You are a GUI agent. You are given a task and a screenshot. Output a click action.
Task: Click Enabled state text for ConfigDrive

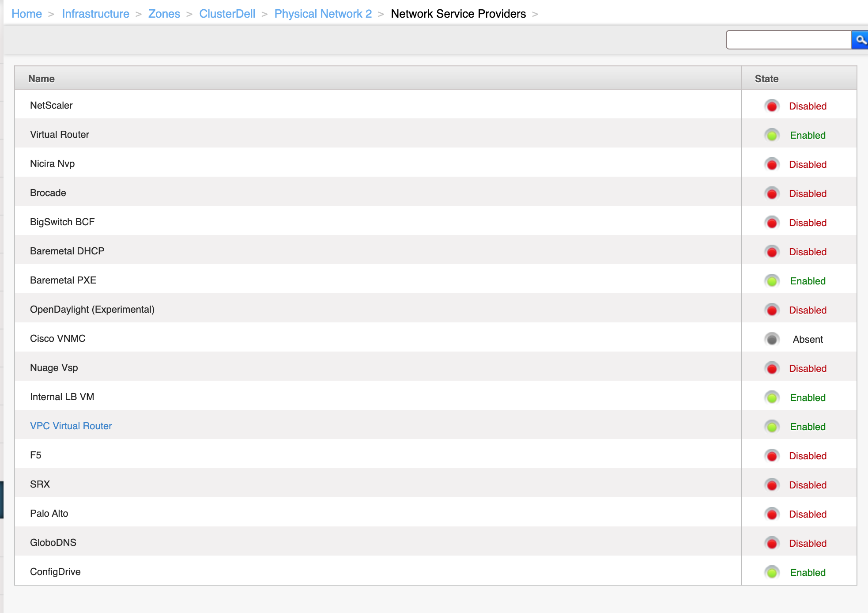click(x=808, y=572)
